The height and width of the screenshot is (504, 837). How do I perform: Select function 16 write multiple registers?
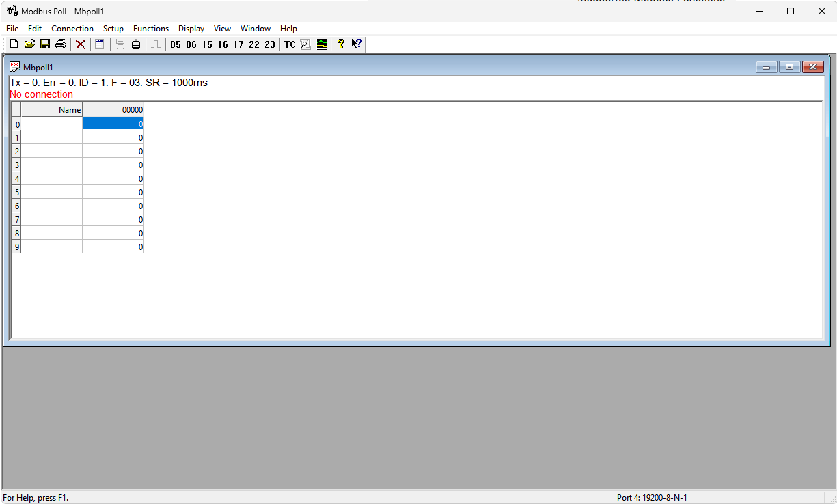[x=223, y=44]
